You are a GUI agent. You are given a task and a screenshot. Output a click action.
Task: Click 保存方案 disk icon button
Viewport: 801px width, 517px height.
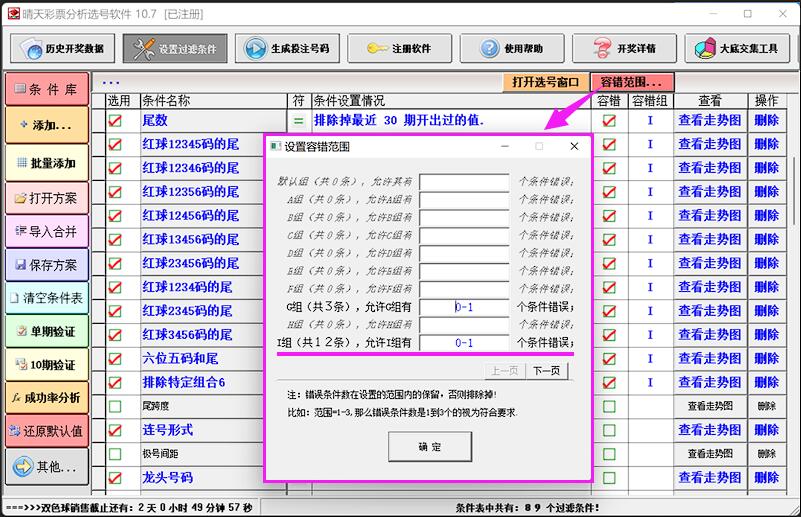pos(46,265)
